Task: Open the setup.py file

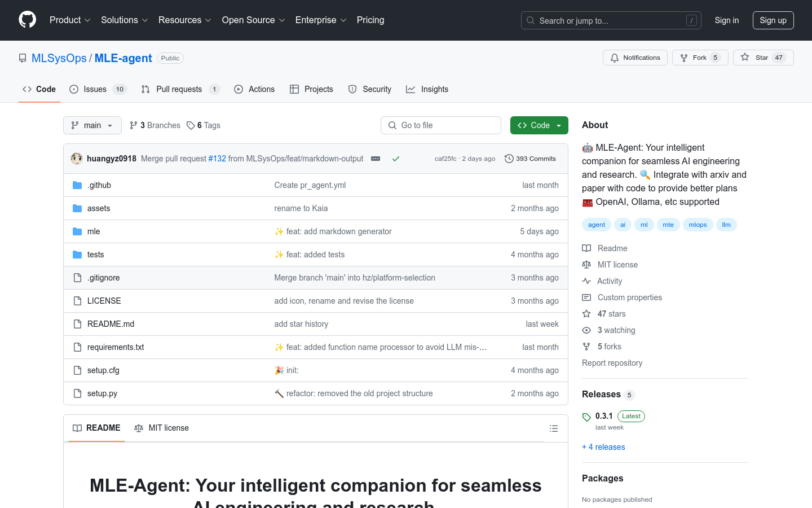Action: click(103, 393)
